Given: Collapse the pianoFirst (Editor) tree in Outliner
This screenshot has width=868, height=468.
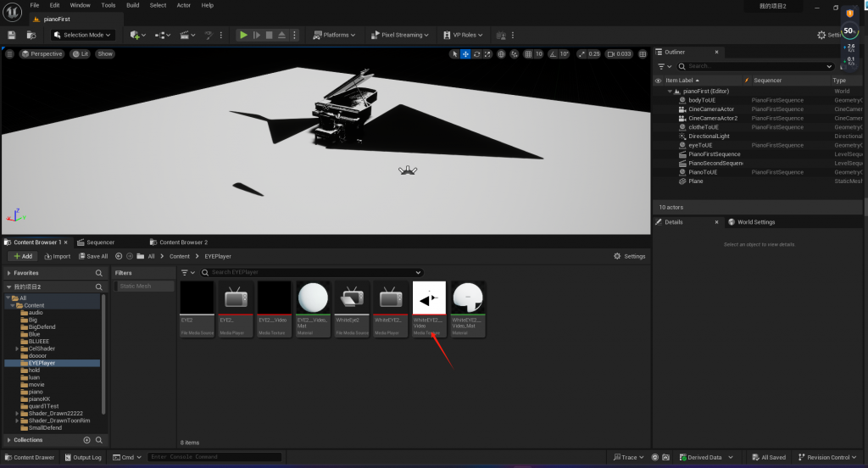Looking at the screenshot, I should tap(670, 92).
